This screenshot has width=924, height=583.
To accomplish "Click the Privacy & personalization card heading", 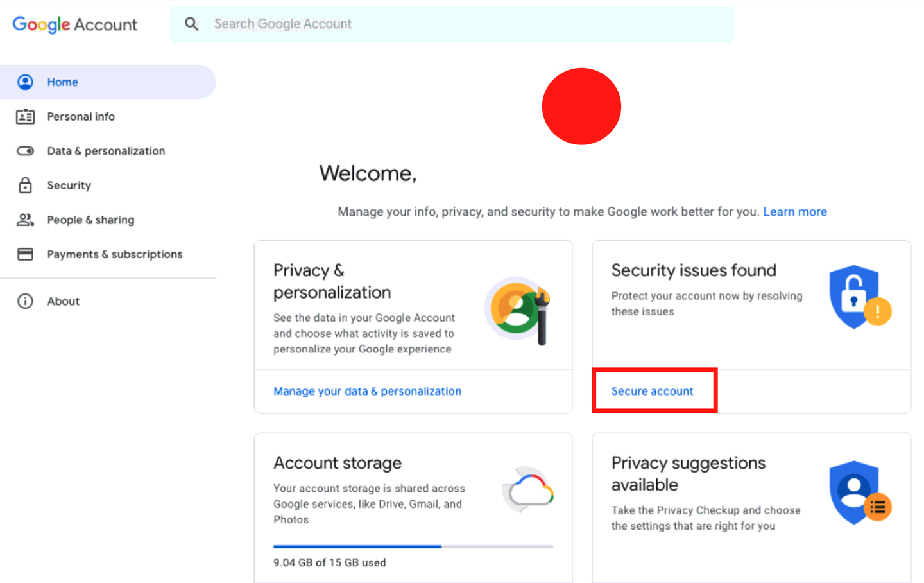I will point(332,281).
